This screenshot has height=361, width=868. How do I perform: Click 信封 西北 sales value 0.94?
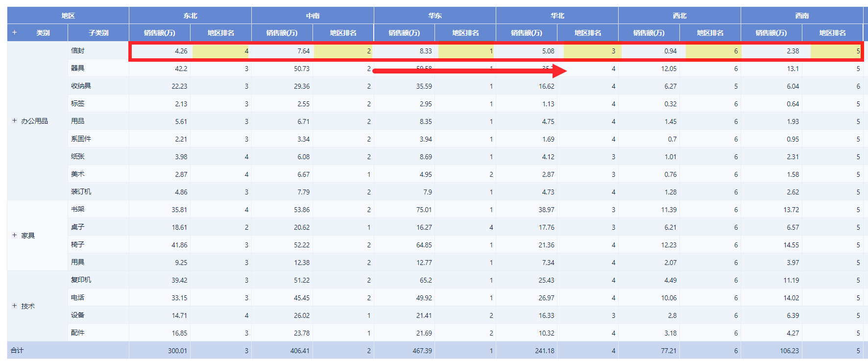671,51
